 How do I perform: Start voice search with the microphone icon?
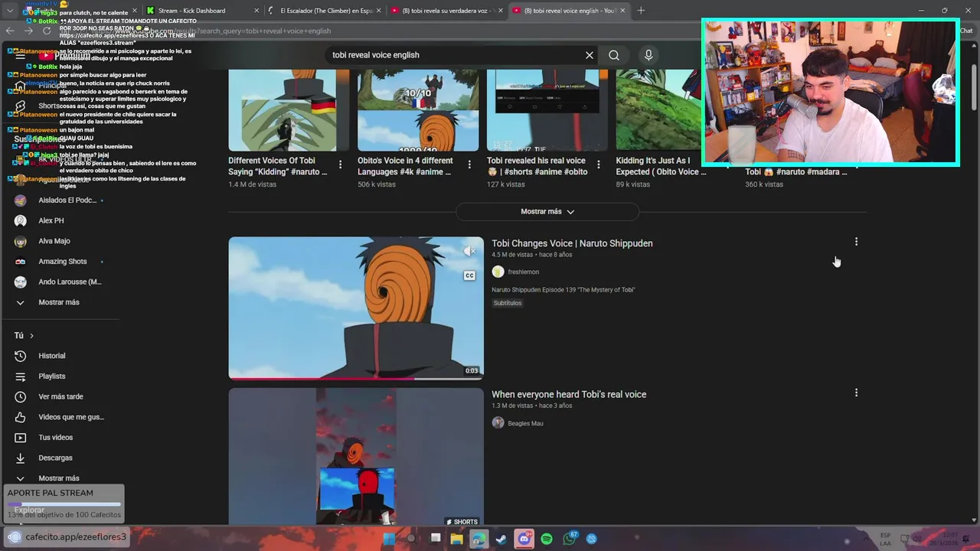point(648,55)
